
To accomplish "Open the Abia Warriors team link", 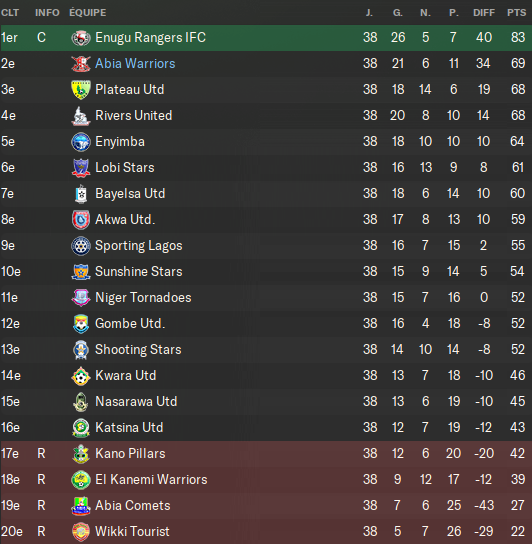I will coord(135,63).
